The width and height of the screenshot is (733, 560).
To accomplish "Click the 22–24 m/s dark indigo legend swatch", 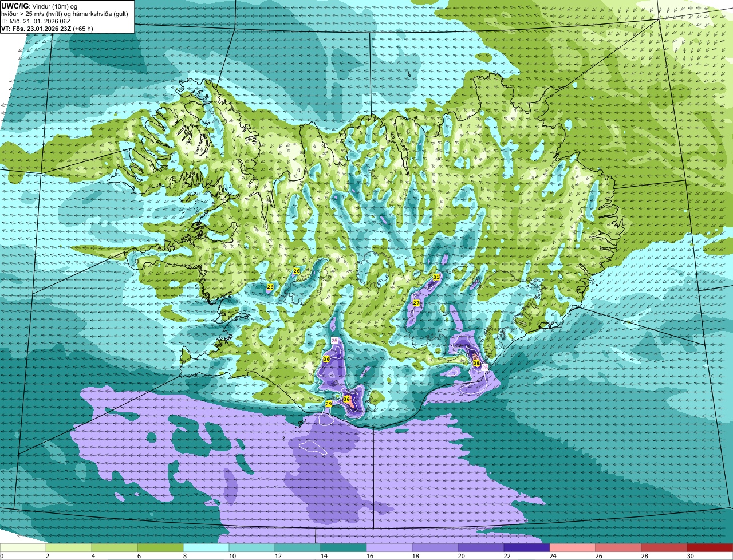I will 527,548.
